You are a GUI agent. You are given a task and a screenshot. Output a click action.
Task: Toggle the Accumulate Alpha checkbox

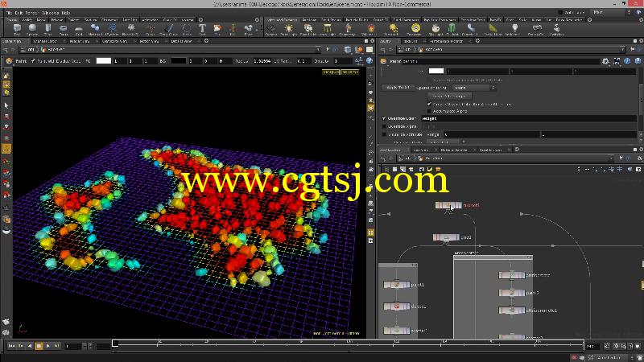pyautogui.click(x=429, y=111)
